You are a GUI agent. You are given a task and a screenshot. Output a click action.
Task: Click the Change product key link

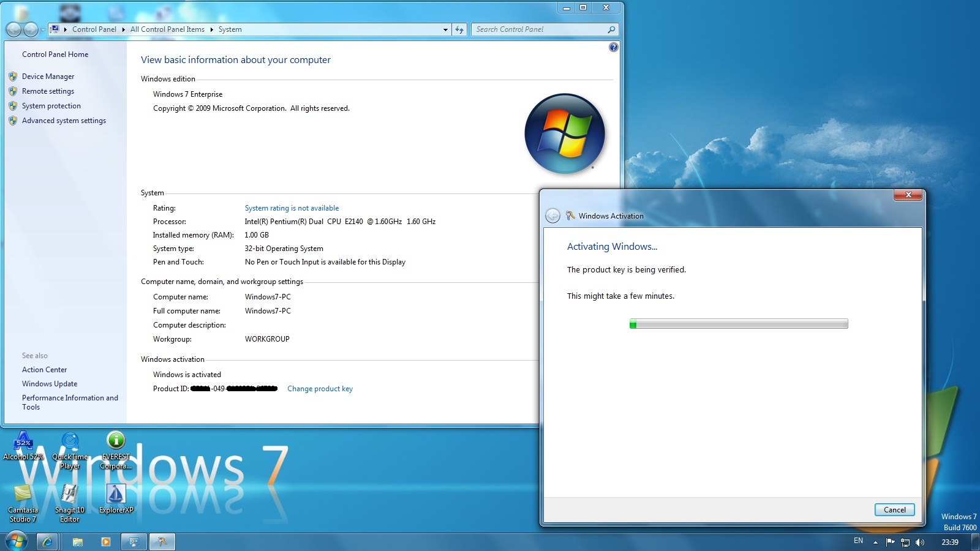[320, 389]
